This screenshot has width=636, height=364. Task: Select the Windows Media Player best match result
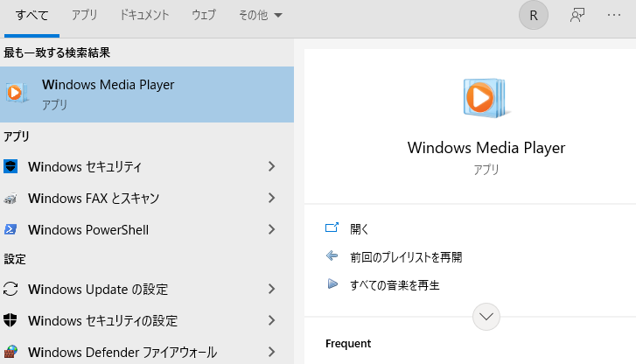(x=147, y=94)
